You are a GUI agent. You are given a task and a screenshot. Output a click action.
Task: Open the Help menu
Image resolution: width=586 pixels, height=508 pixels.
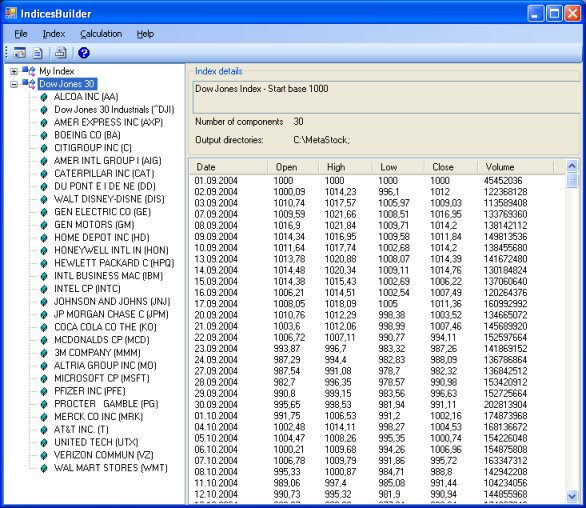tap(145, 34)
